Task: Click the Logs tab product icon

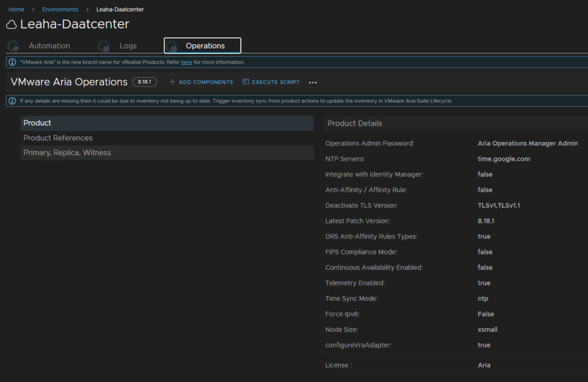Action: coord(103,46)
